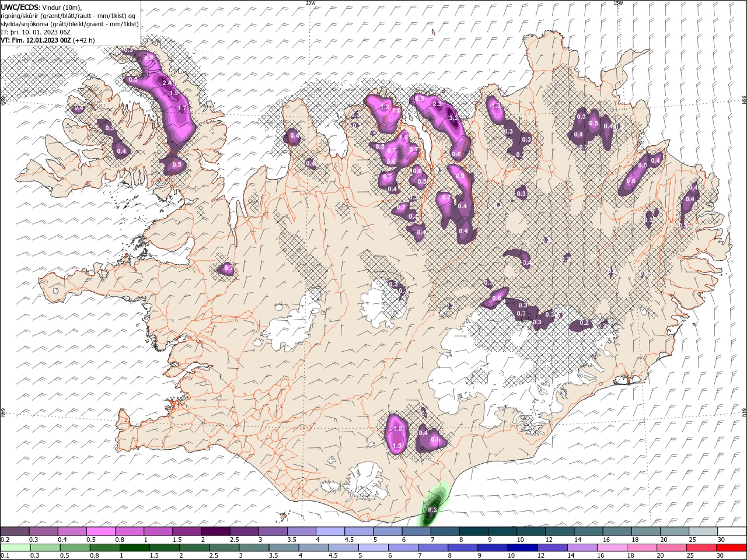Click the bright red swatch labeled 30
The height and width of the screenshot is (560, 747).
[731, 548]
